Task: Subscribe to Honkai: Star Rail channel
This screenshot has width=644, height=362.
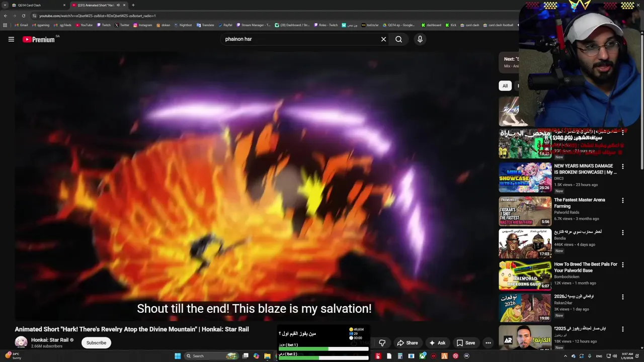Action: pos(96,343)
